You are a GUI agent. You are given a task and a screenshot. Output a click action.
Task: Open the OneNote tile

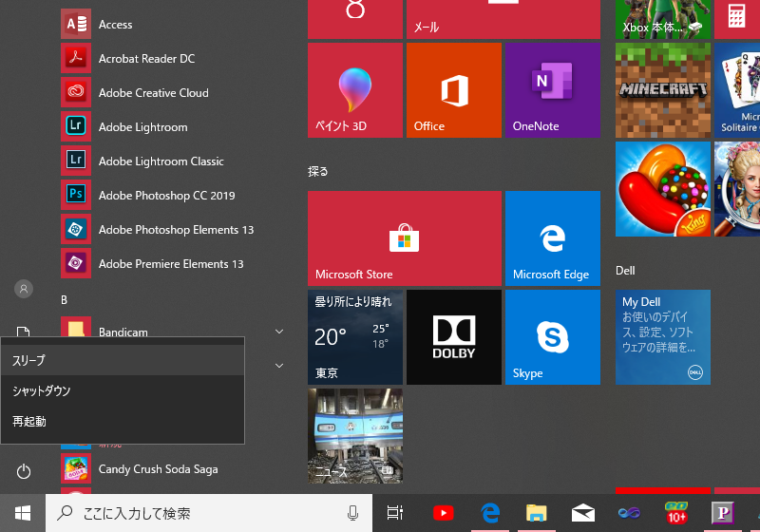pyautogui.click(x=553, y=90)
